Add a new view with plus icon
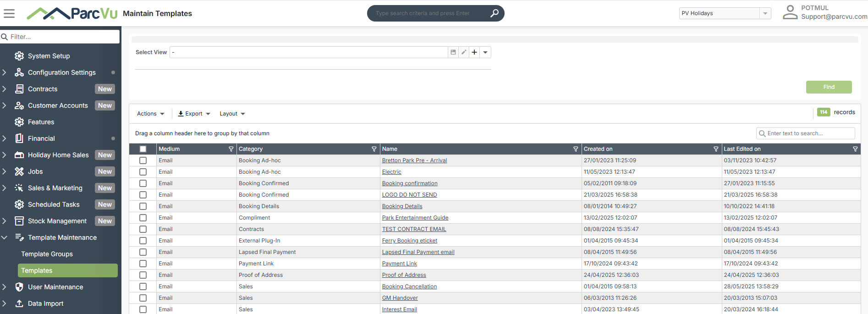 tap(474, 52)
